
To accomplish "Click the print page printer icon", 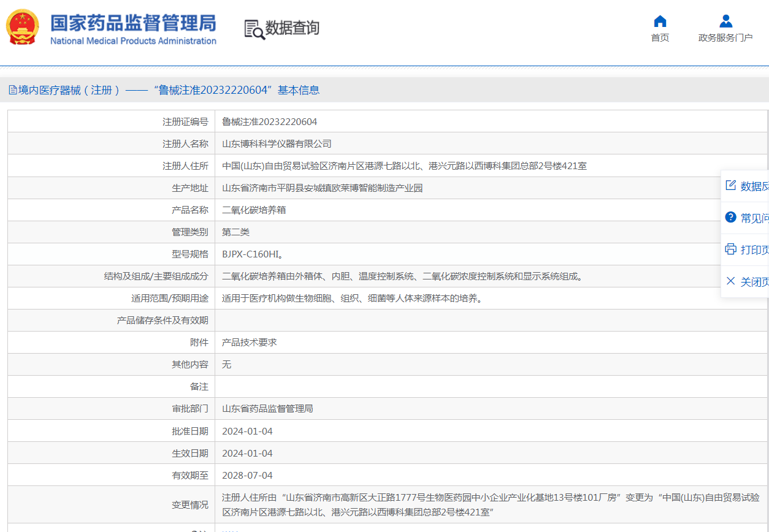I will pyautogui.click(x=730, y=249).
